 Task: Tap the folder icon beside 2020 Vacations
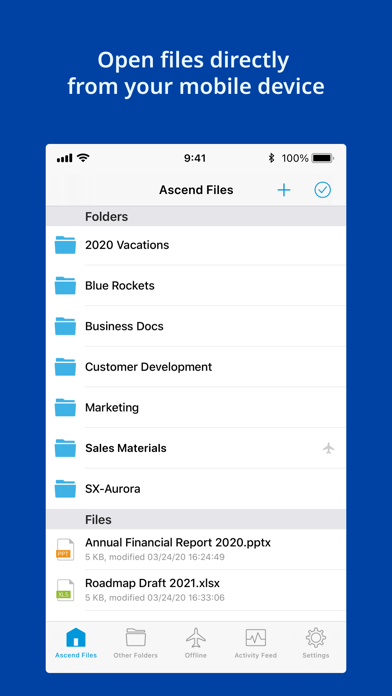pyautogui.click(x=65, y=245)
